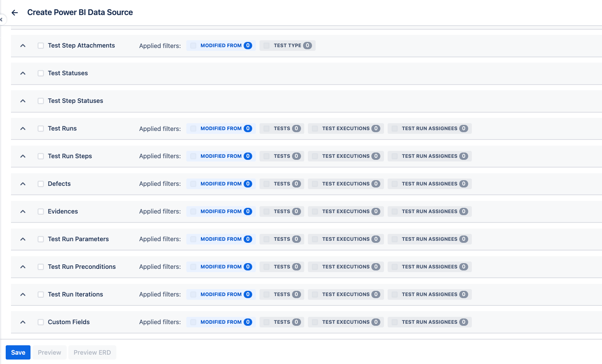Click the filter icon on Test Step Attachments TEST TYPE chip
The width and height of the screenshot is (602, 364).
point(267,45)
